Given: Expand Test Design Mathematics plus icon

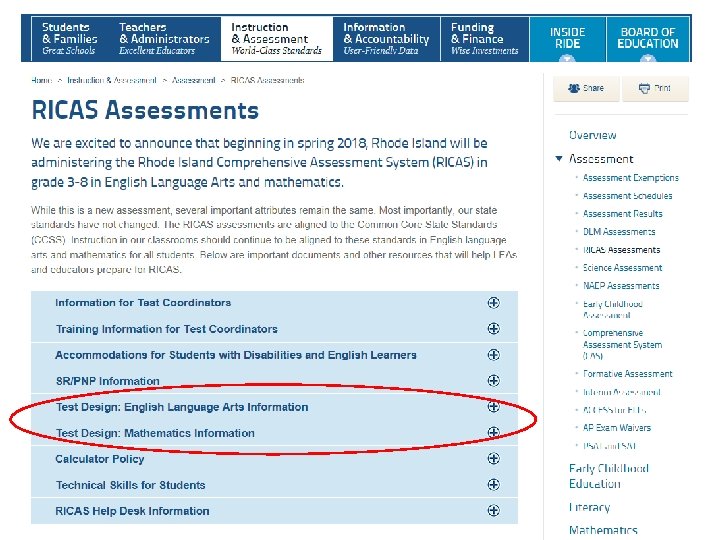Looking at the screenshot, I should (494, 433).
